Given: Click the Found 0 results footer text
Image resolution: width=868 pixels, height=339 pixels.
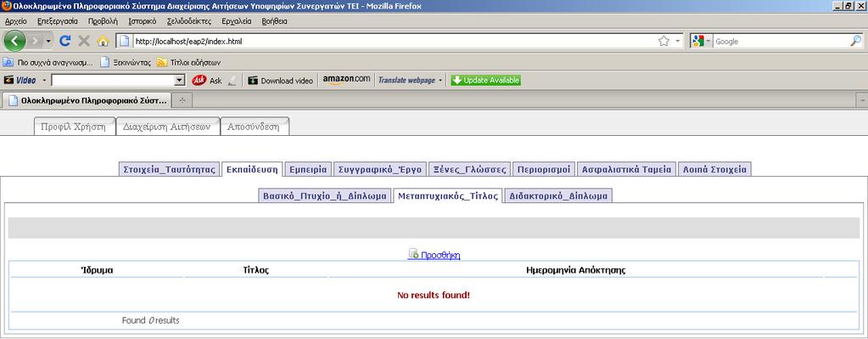Looking at the screenshot, I should [150, 320].
